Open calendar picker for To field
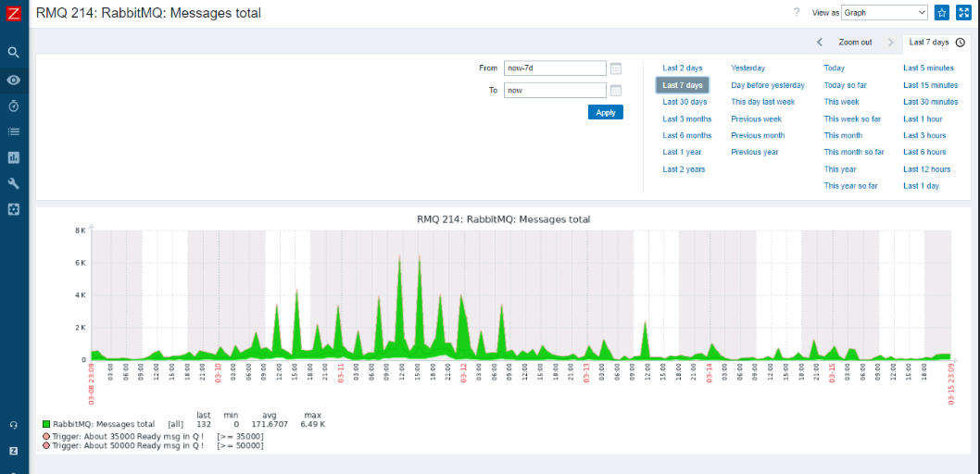Viewport: 980px width, 474px height. 616,90
